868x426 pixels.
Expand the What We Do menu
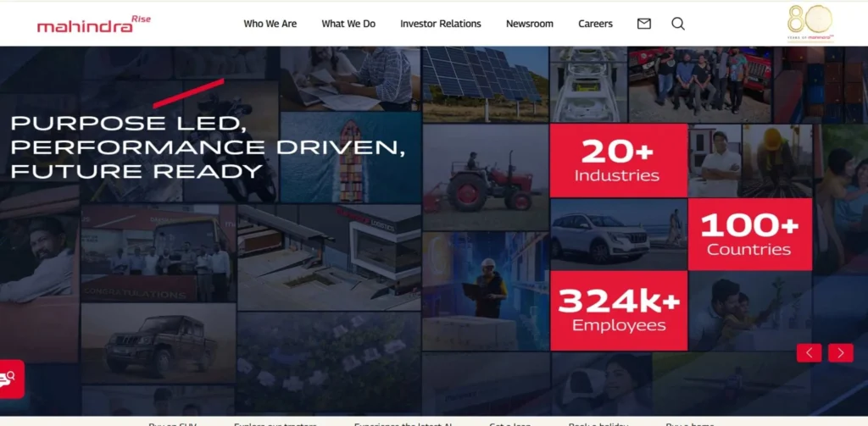pyautogui.click(x=348, y=24)
